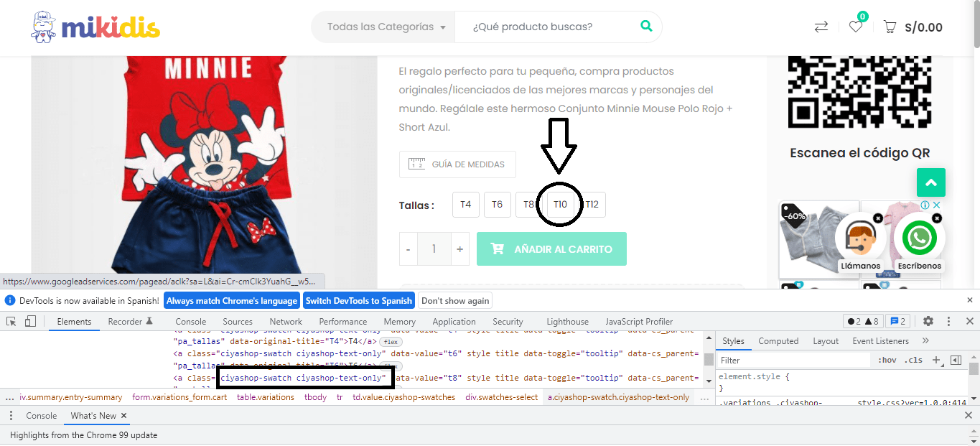Click the green back-to-top arrow button
This screenshot has width=980, height=446.
pos(931,182)
